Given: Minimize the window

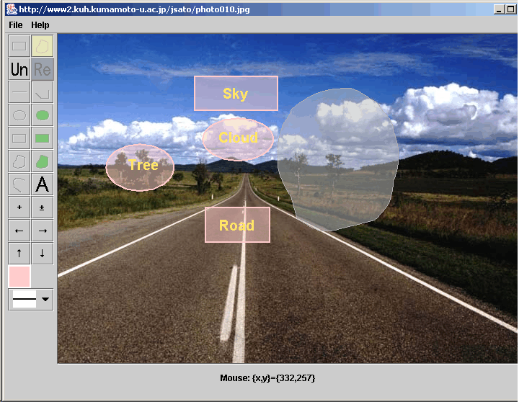Looking at the screenshot, I should 498,9.
